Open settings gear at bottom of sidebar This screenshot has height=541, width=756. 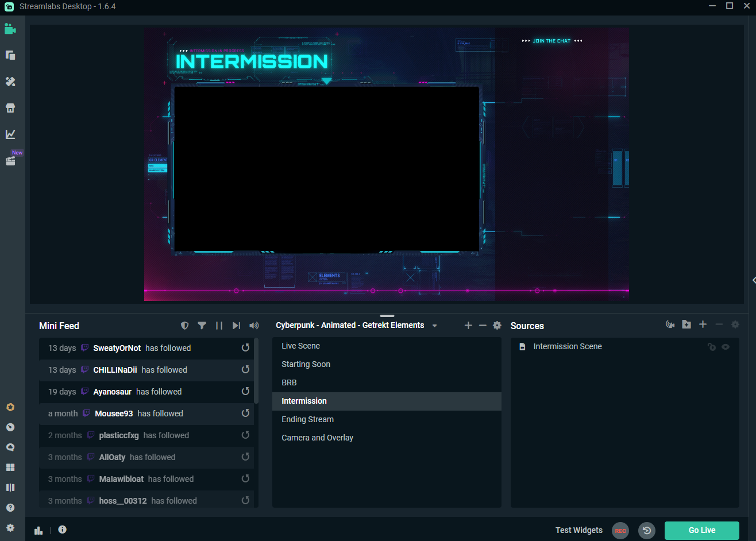pos(10,528)
